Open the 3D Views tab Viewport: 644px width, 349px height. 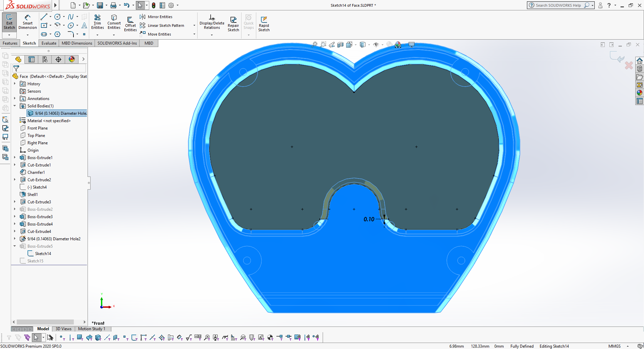(63, 329)
